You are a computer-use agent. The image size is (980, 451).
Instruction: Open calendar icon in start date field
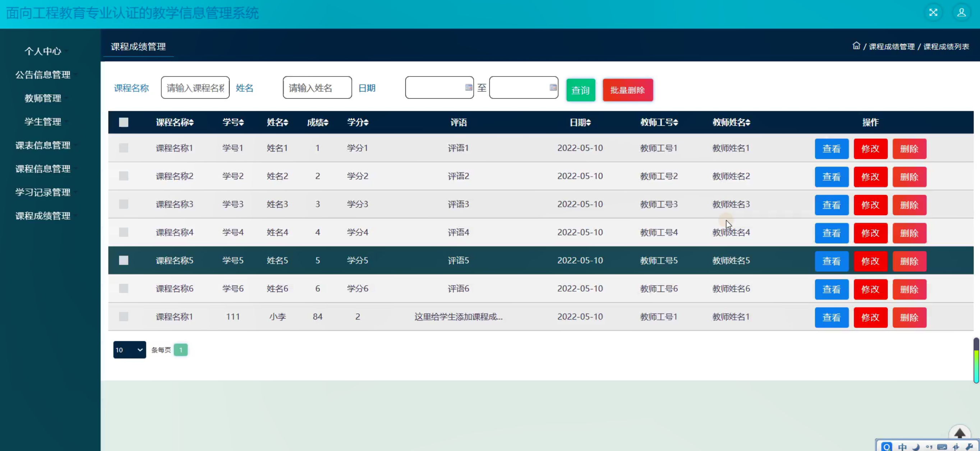click(x=468, y=88)
